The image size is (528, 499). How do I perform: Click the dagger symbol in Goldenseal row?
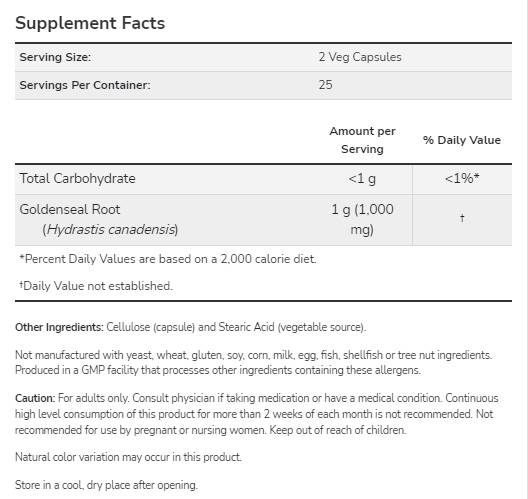pyautogui.click(x=462, y=218)
